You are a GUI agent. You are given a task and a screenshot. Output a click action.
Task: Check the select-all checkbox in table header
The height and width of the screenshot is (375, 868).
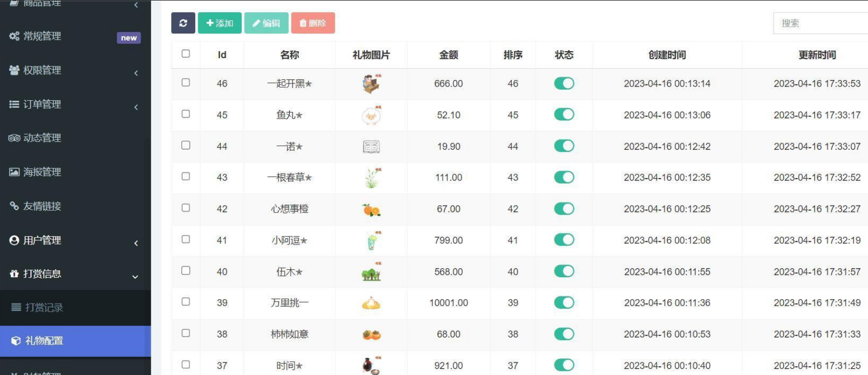tap(186, 54)
